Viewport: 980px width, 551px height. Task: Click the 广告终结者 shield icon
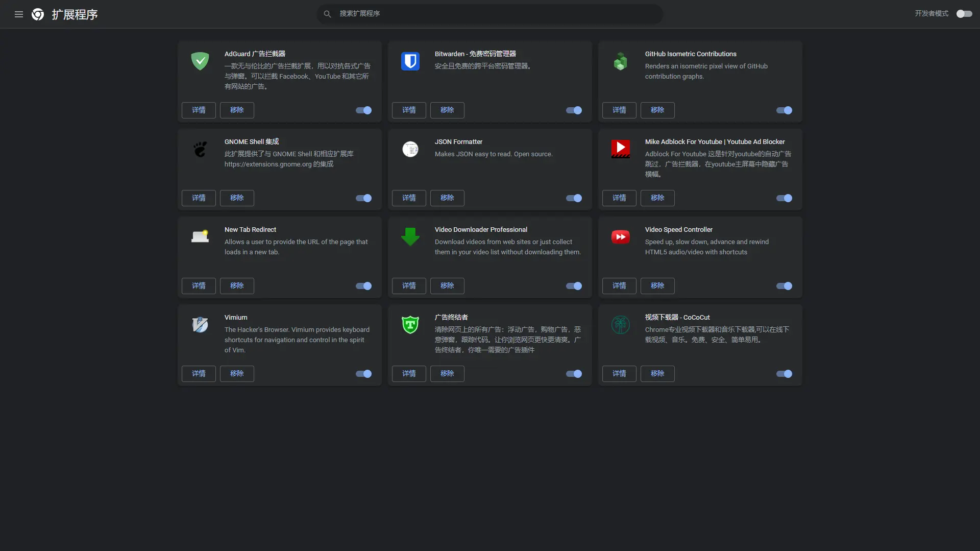410,325
